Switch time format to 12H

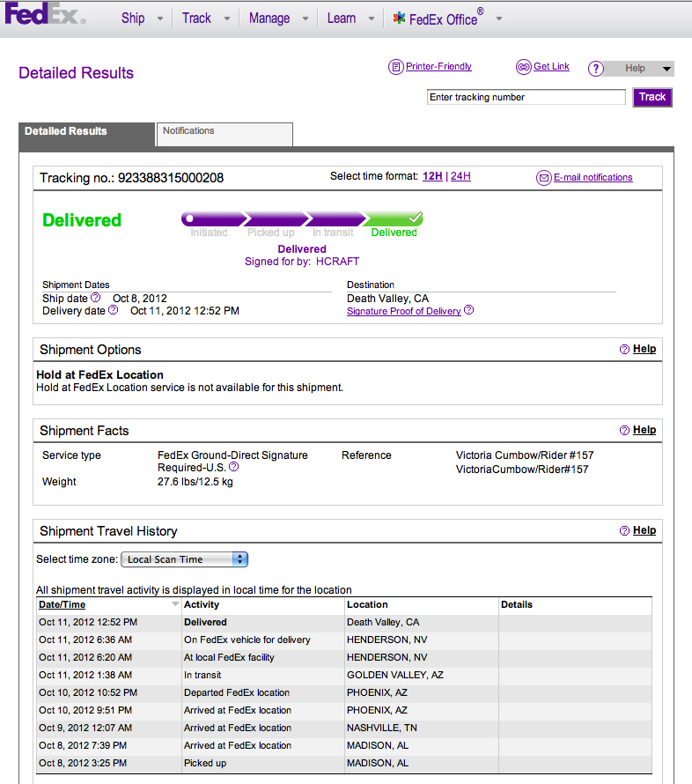(x=432, y=176)
